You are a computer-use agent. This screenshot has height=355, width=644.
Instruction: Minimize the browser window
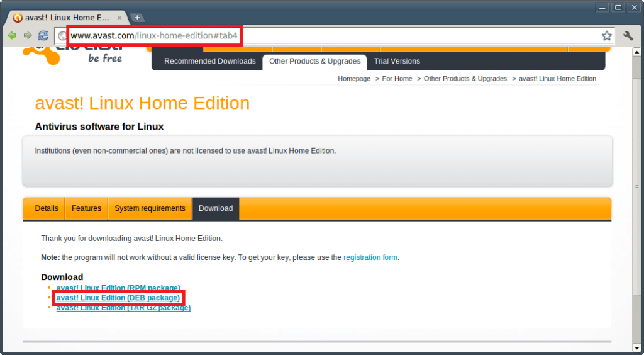tap(602, 8)
